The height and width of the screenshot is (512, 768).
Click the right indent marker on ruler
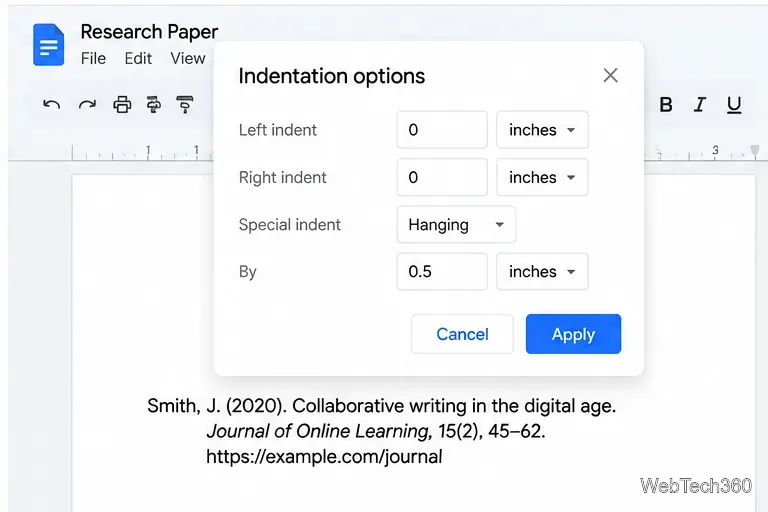pos(755,151)
